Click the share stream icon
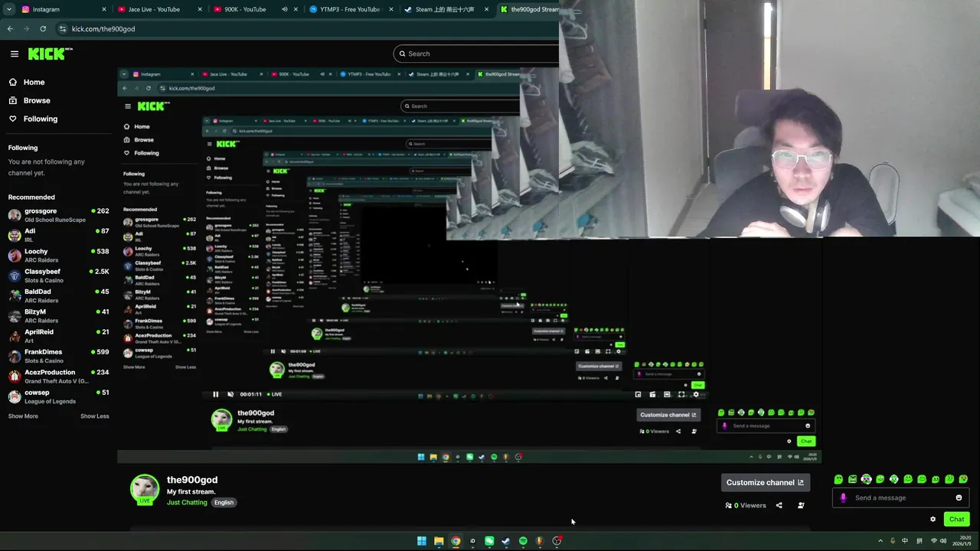Screen dimensions: 980x551 coord(779,505)
